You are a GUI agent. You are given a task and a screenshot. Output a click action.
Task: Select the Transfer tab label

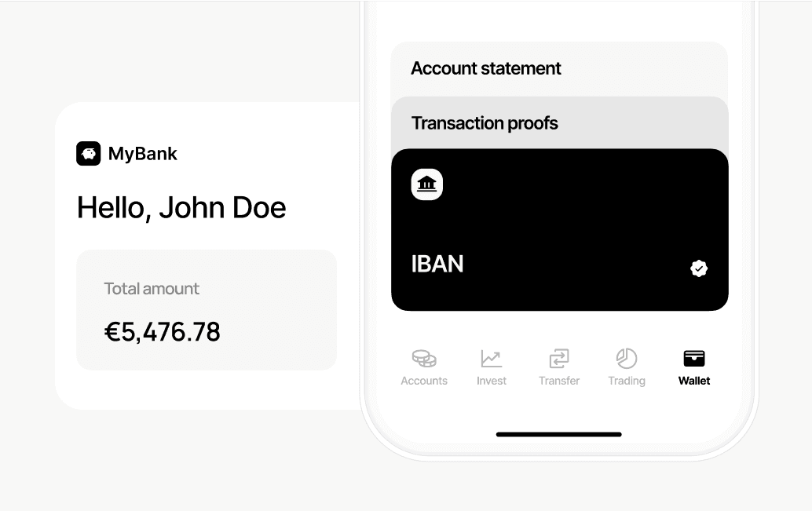click(x=559, y=381)
